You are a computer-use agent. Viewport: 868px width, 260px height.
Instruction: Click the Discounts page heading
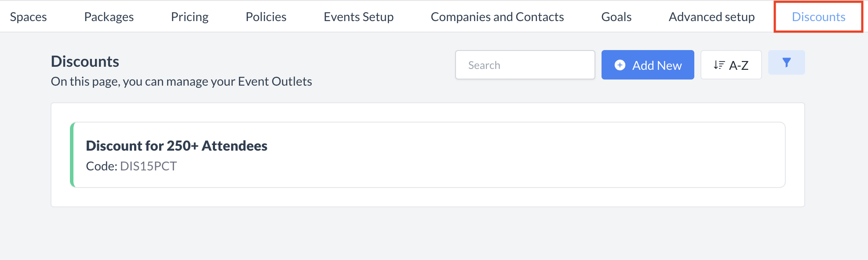[85, 61]
